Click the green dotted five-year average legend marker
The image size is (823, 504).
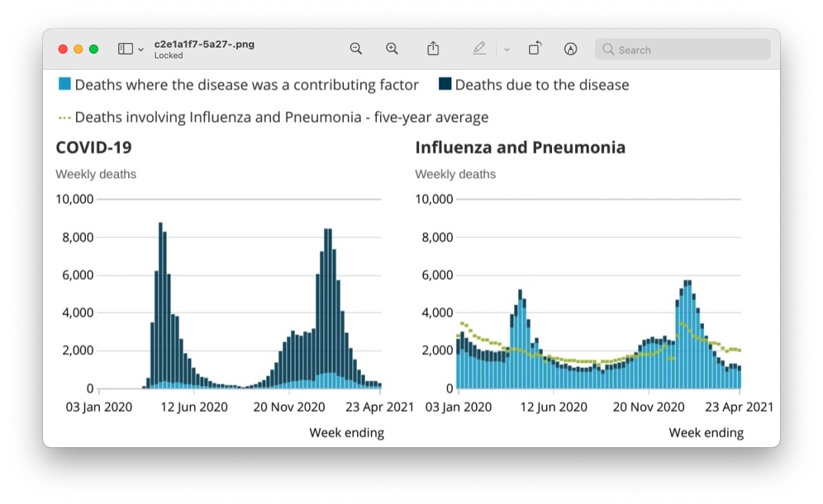64,118
